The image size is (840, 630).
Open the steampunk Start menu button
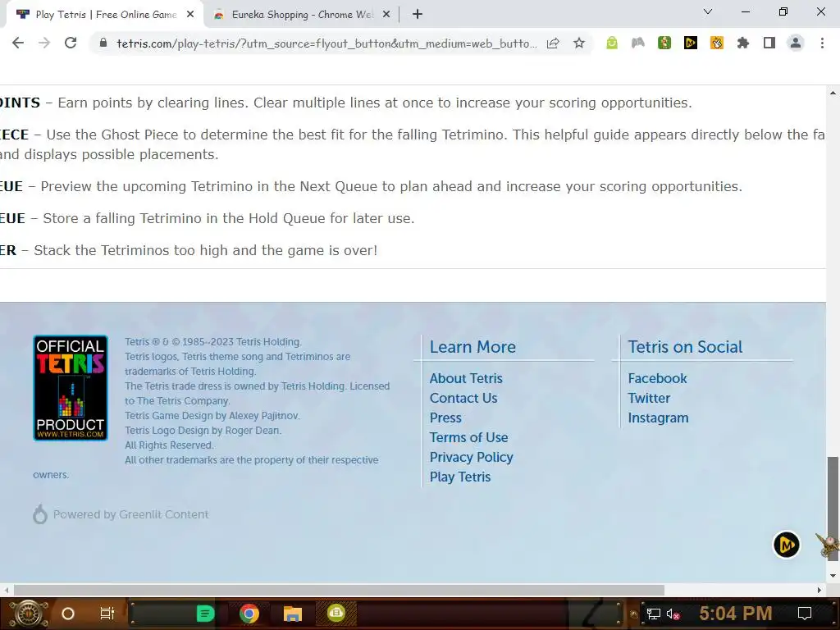click(29, 614)
